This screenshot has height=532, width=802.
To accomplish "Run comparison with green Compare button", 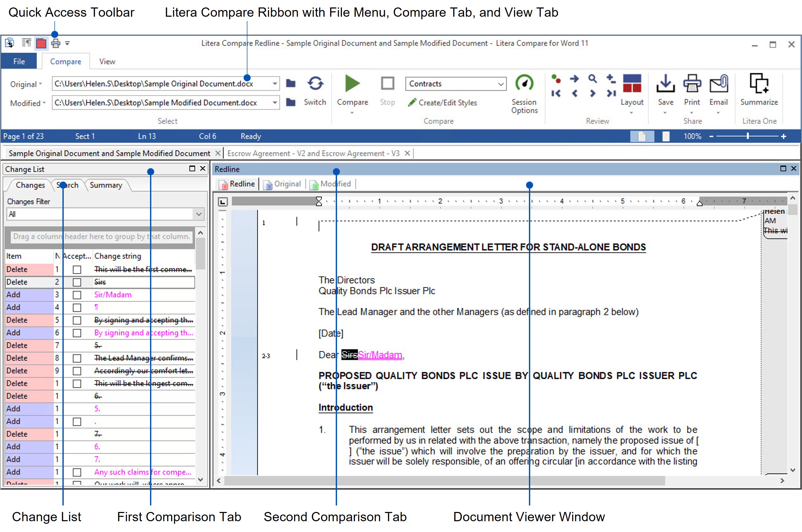I will tap(352, 83).
